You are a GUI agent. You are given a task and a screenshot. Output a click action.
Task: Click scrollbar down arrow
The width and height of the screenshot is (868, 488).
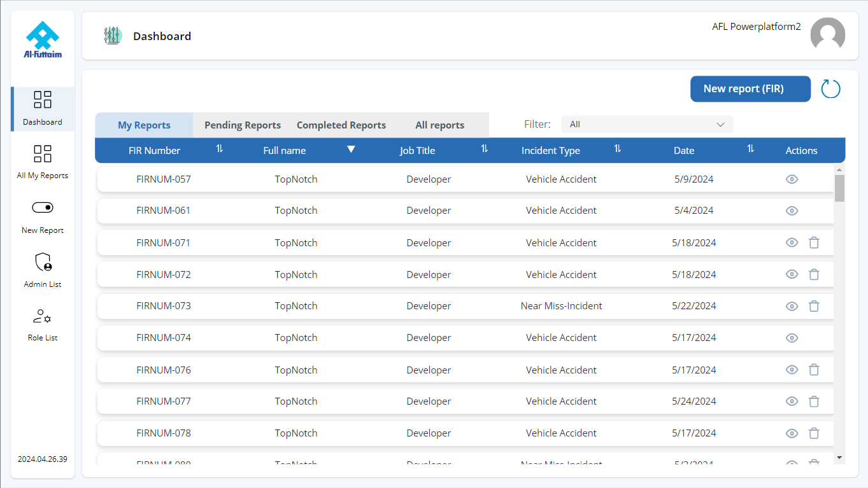[839, 457]
